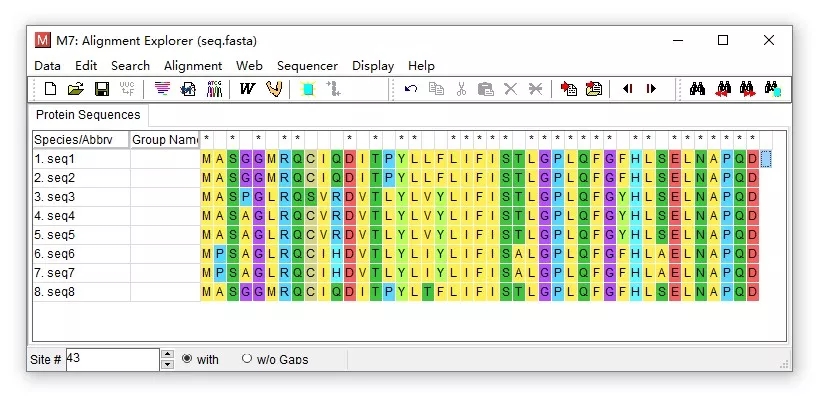816x404 pixels.
Task: Click the blue P residue in seq6 row start
Action: [x=220, y=254]
